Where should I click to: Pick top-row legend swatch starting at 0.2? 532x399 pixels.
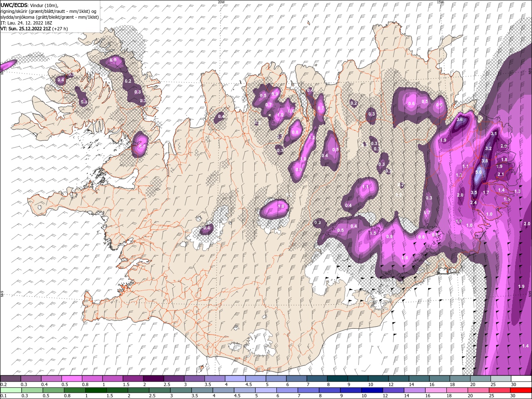point(10,379)
